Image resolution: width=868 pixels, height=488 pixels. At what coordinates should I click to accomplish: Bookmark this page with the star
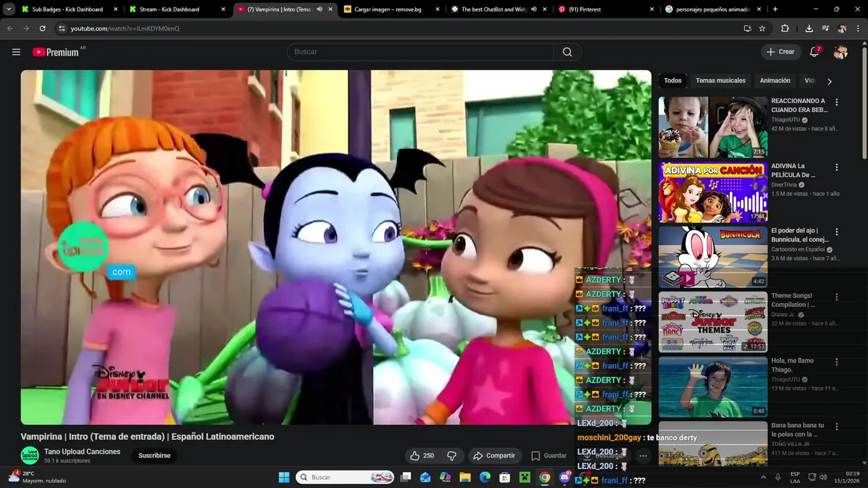point(762,28)
